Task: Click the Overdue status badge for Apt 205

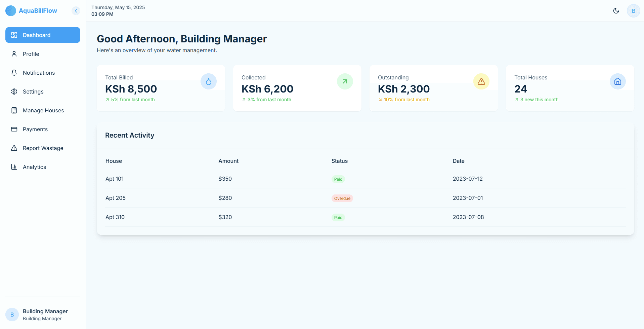Action: pyautogui.click(x=342, y=198)
